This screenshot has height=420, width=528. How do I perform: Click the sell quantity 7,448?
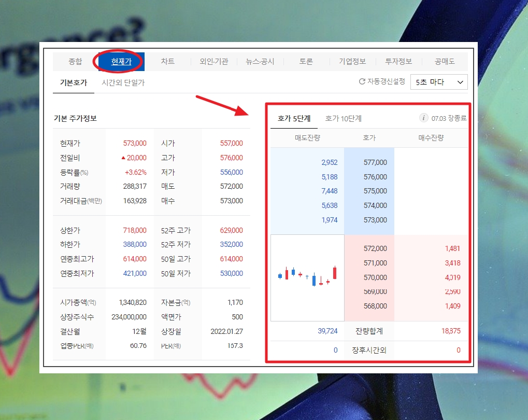tap(330, 191)
